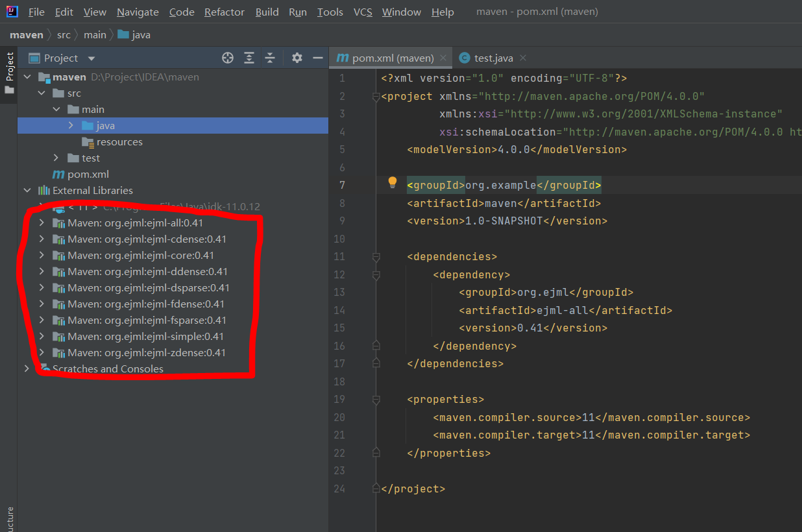Click the library icon of ejml-simple:0.41
Image resolution: width=802 pixels, height=532 pixels.
tap(58, 336)
